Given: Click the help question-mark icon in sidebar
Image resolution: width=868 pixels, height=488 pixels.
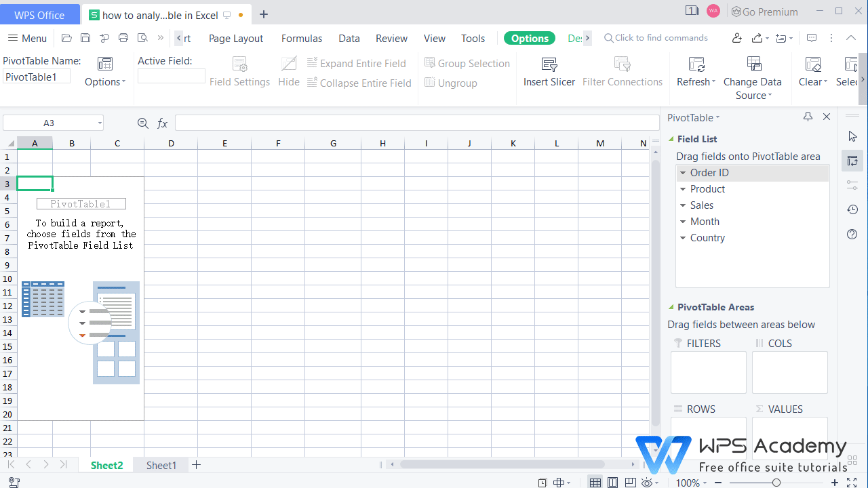Looking at the screenshot, I should click(x=852, y=234).
